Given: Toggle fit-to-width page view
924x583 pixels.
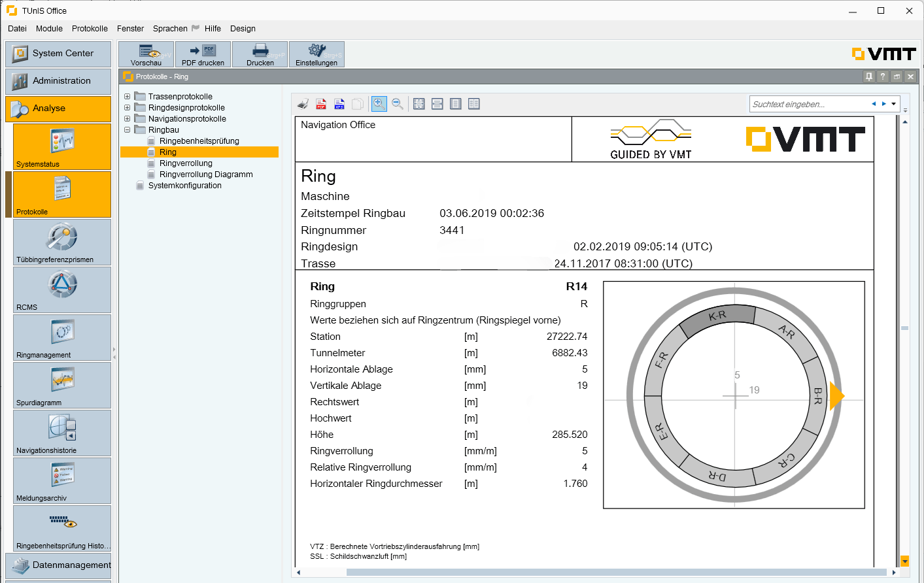Looking at the screenshot, I should click(x=437, y=104).
